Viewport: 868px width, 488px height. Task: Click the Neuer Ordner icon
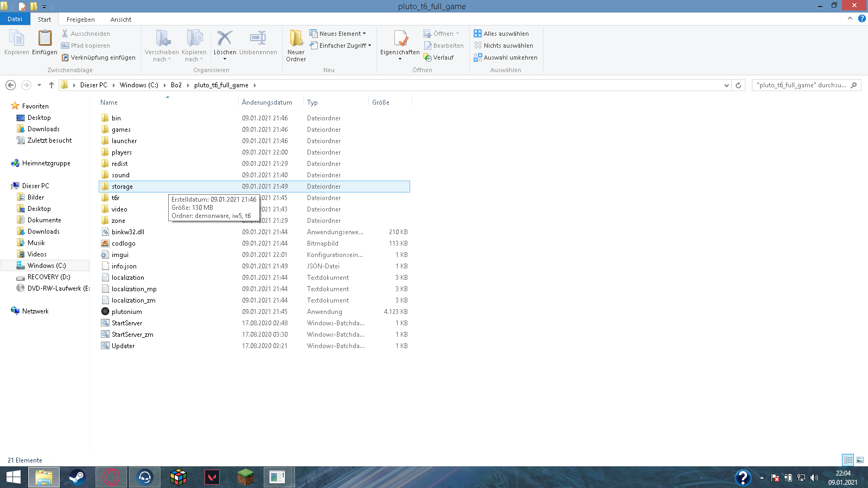click(296, 39)
